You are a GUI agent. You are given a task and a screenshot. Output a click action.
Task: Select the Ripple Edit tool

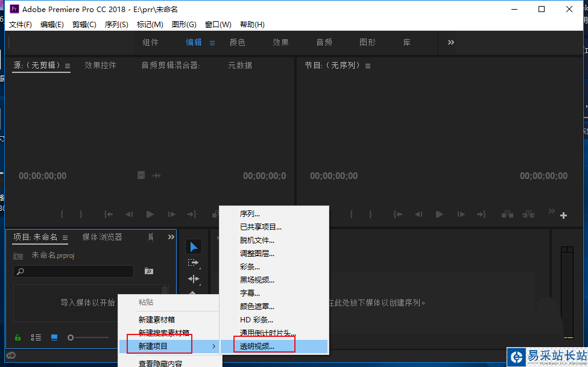coord(194,279)
